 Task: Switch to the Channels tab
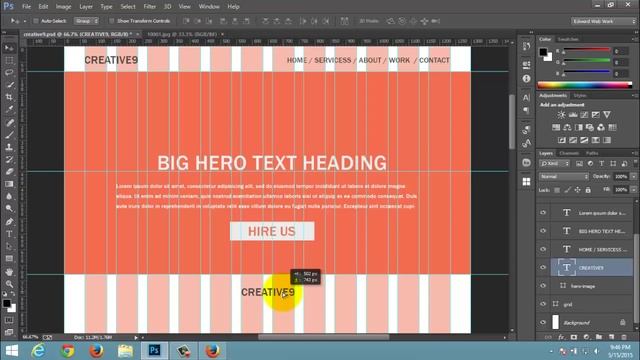(x=569, y=153)
